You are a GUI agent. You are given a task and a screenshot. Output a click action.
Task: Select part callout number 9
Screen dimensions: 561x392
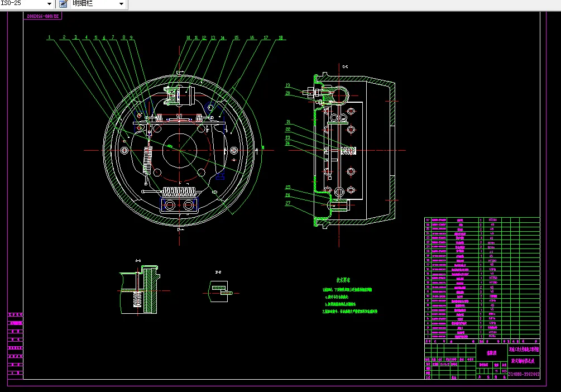131,37
